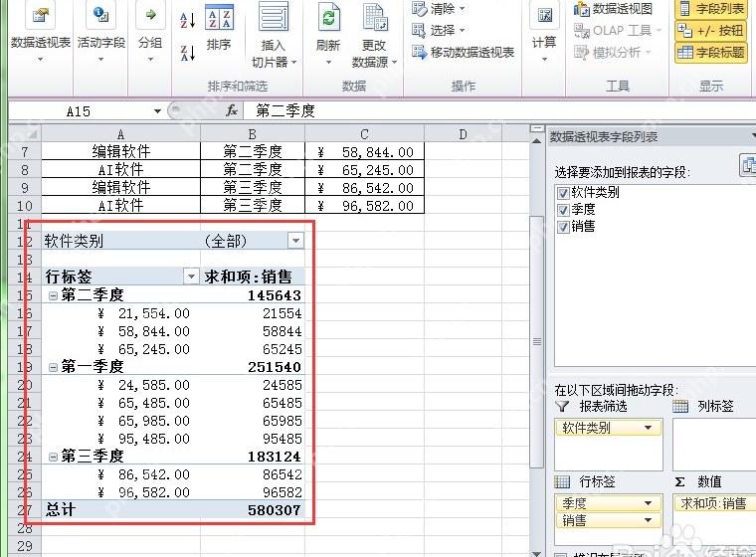
Task: Sort ascending with A-Z icon
Action: pos(188,21)
